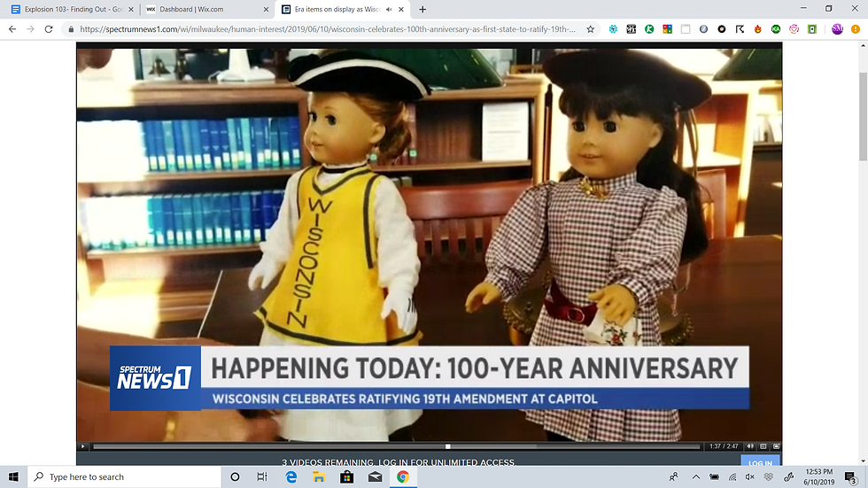Open the pen/link tray icon
Screen dimensions: 868x488
[789, 477]
